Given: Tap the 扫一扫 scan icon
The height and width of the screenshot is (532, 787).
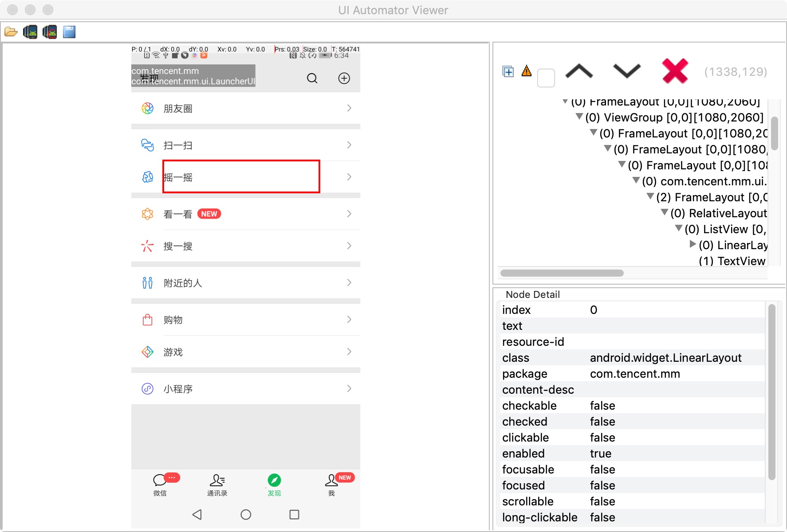Looking at the screenshot, I should pos(147,145).
